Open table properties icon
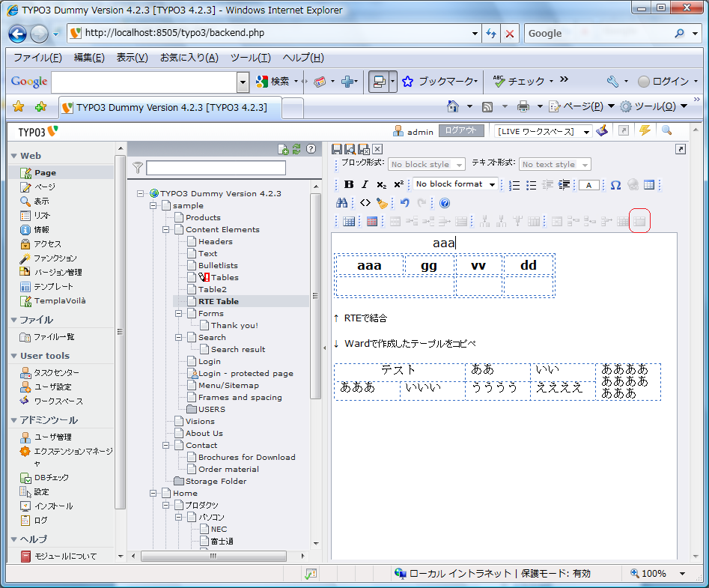 coord(349,221)
